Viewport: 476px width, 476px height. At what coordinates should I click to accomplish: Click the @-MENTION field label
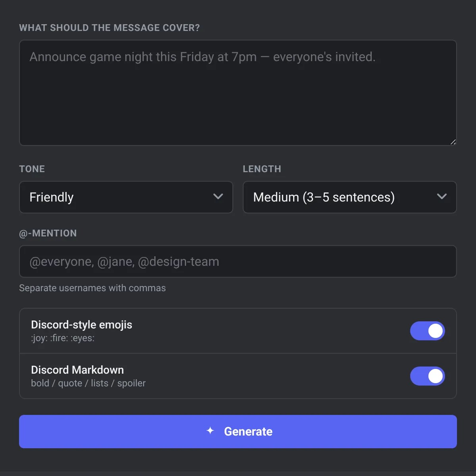[48, 233]
